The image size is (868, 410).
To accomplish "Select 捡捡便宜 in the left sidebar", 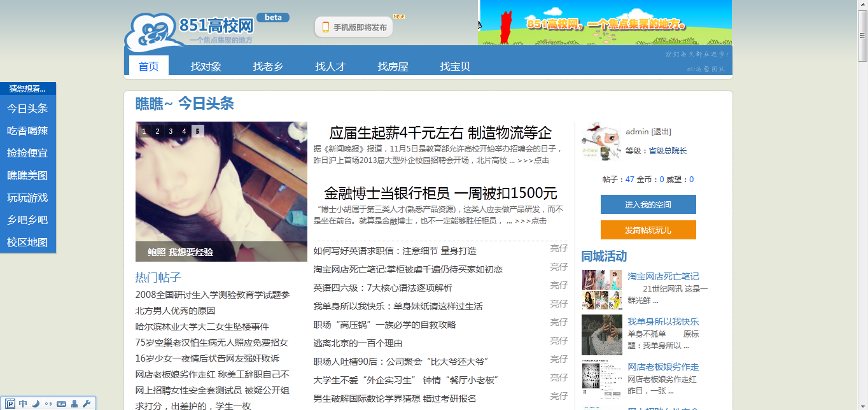I will pos(28,153).
